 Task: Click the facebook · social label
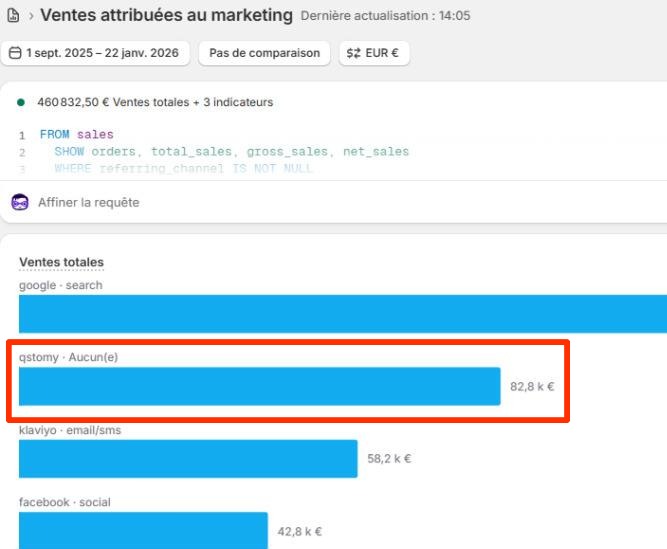[x=65, y=502]
